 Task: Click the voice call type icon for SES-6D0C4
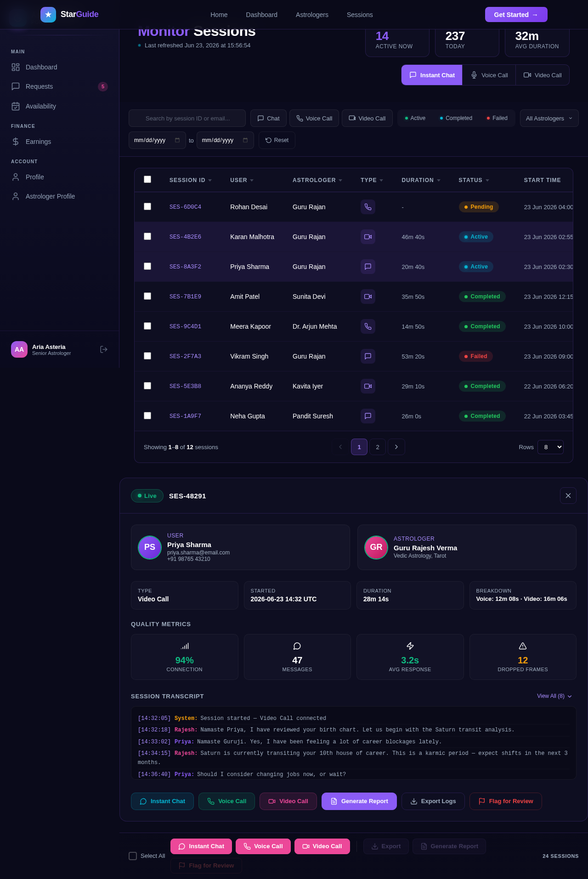pos(368,207)
